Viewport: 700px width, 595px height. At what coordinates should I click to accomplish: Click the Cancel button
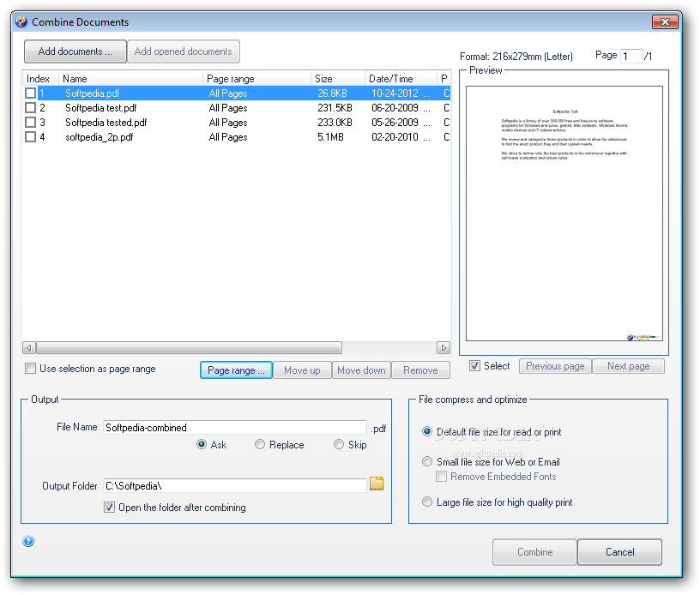619,552
